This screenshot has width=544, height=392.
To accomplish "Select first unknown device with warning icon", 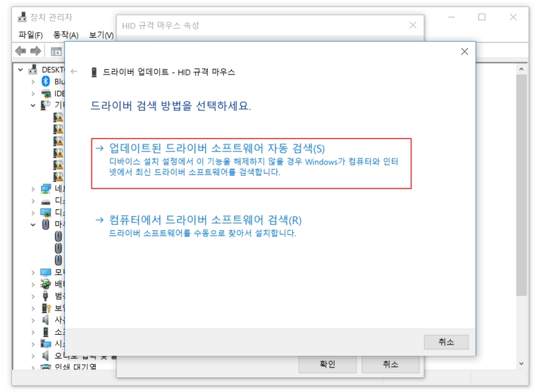I will point(59,118).
